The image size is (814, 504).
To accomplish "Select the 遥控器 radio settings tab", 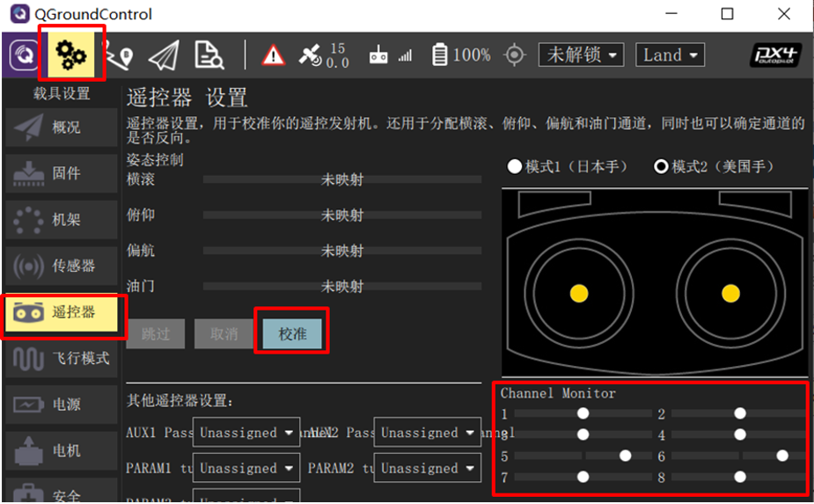I will pos(63,312).
